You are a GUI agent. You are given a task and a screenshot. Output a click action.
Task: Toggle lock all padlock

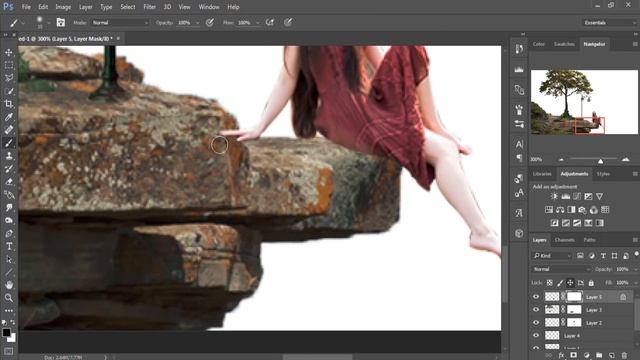591,282
